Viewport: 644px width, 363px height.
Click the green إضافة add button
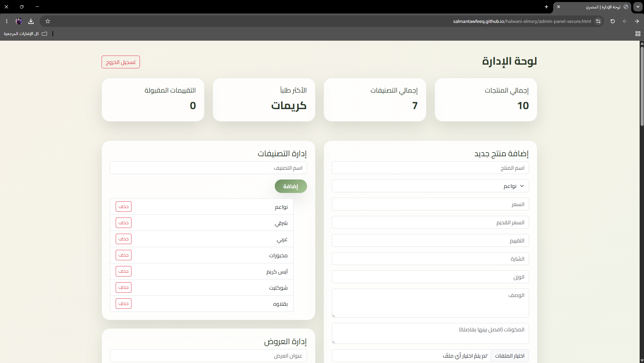pyautogui.click(x=291, y=186)
